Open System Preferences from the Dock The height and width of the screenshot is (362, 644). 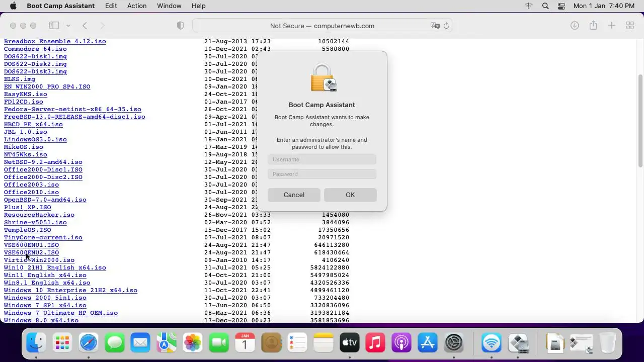pos(454,343)
